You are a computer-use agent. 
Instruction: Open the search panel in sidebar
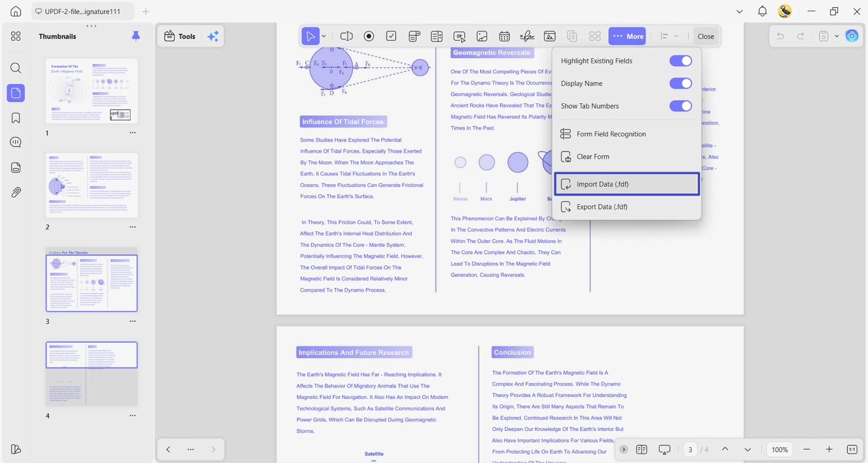click(15, 68)
